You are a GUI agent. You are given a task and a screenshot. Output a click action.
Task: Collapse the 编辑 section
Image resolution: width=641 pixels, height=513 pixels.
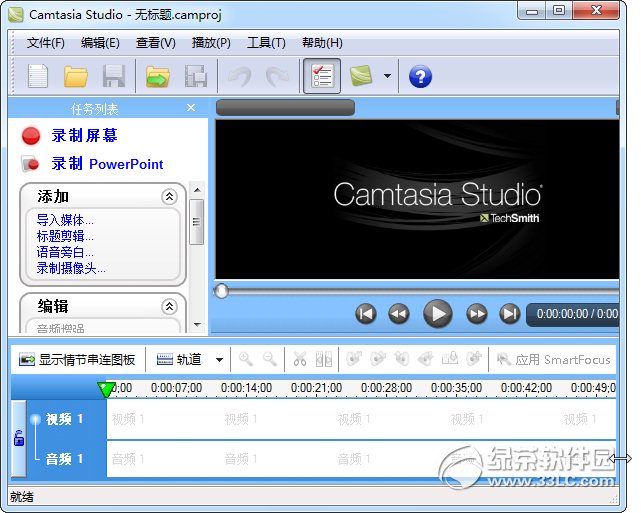click(169, 306)
